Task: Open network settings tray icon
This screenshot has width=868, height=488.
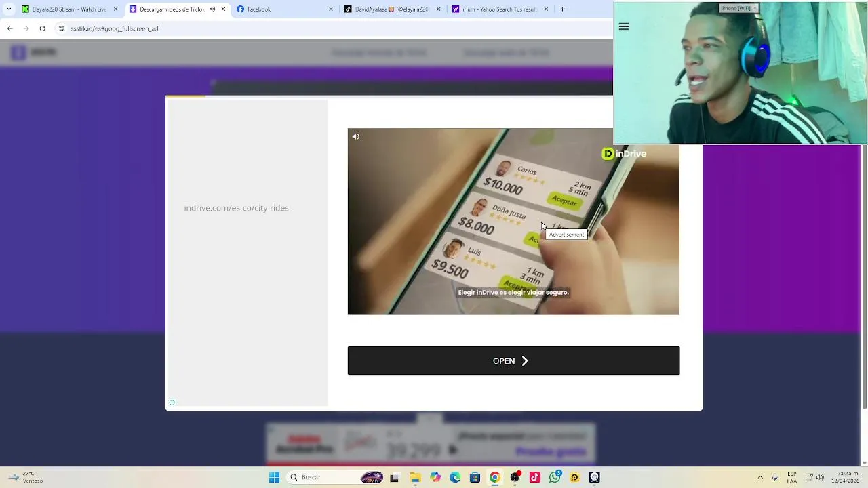Action: pos(808,477)
